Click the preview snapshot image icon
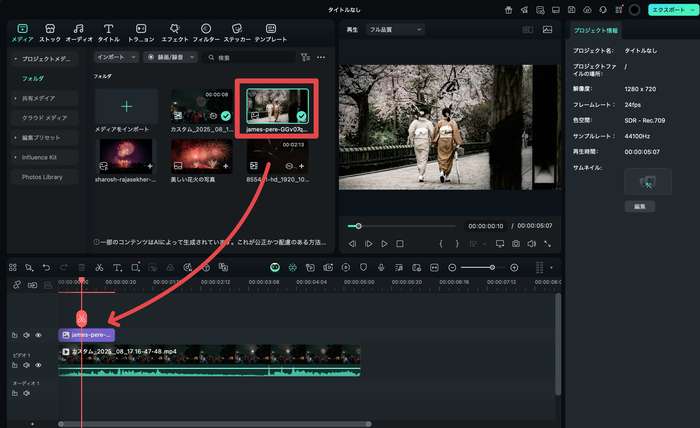 click(547, 29)
